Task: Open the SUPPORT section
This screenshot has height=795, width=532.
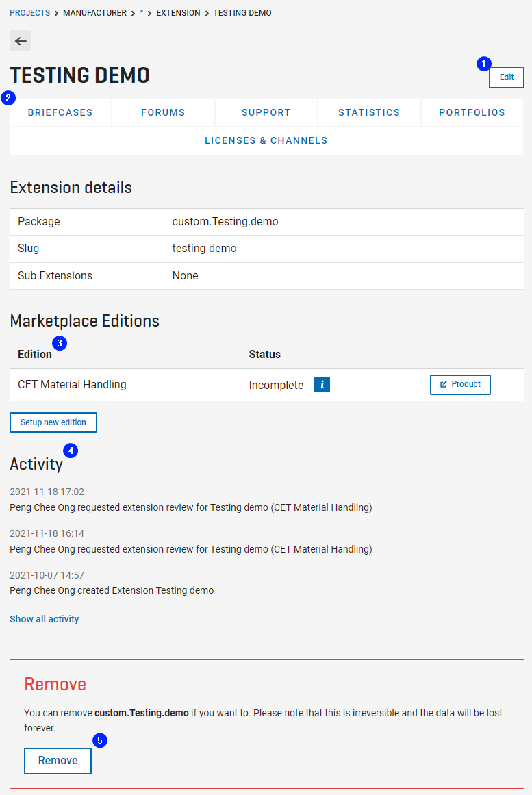Action: (x=266, y=112)
